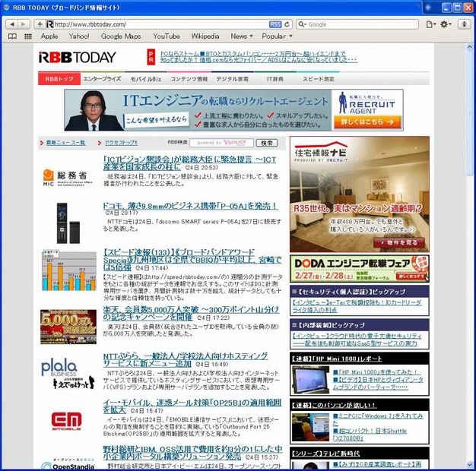The height and width of the screenshot is (471, 476).
Task: Click the HP Mini 1000 report thumbnail
Action: tap(310, 380)
